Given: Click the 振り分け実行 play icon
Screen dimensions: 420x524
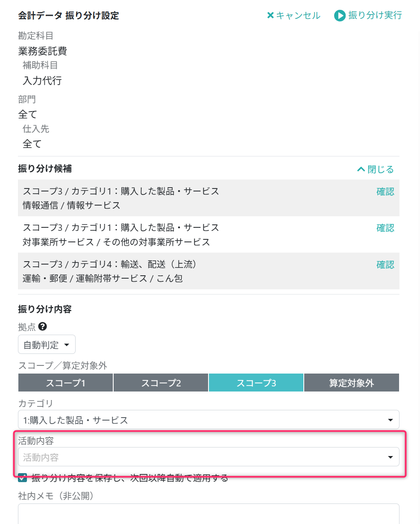Looking at the screenshot, I should (x=340, y=16).
